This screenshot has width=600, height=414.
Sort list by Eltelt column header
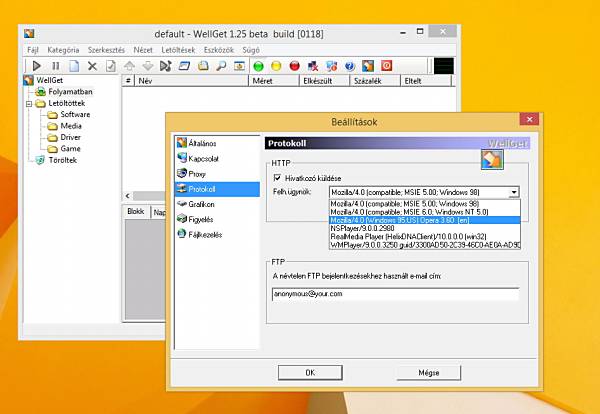point(426,81)
